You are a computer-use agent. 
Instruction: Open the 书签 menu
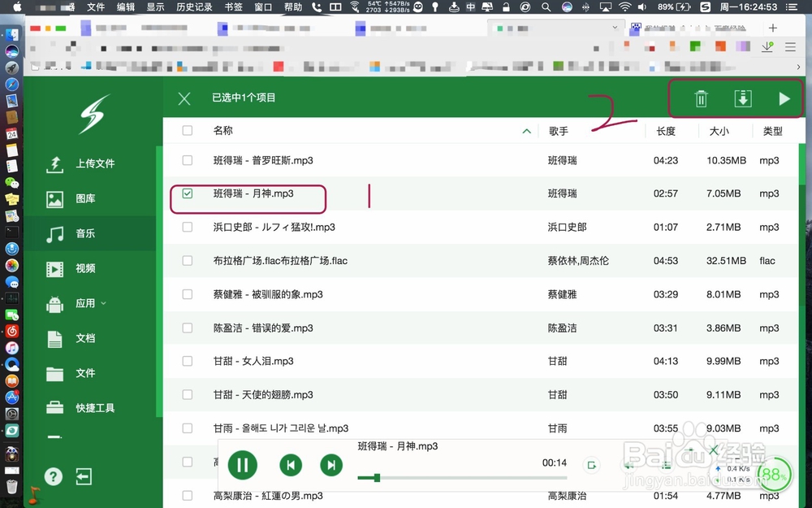pyautogui.click(x=232, y=7)
